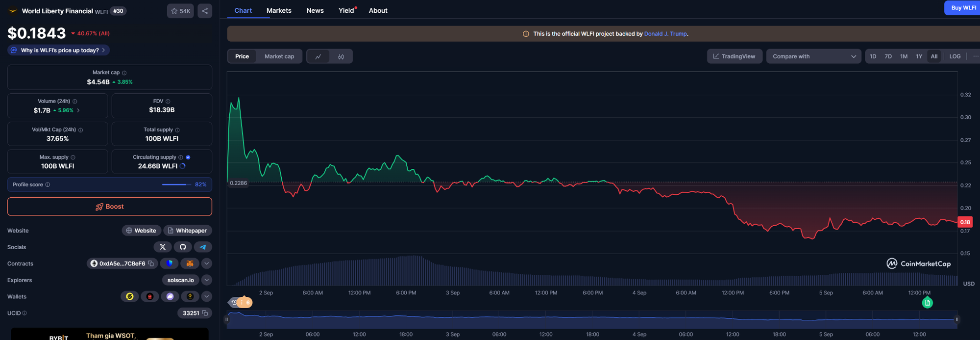
Task: Click the Buy WLFI button
Action: coord(962,8)
